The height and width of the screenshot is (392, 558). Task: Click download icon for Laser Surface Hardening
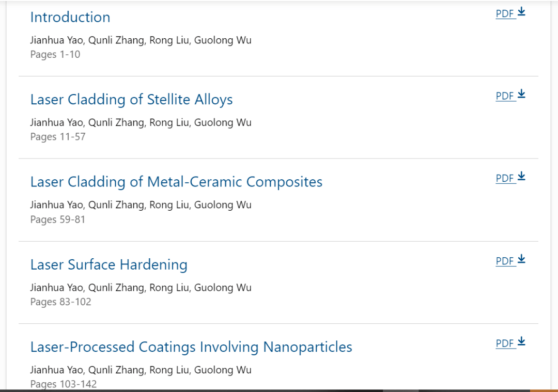tap(521, 259)
